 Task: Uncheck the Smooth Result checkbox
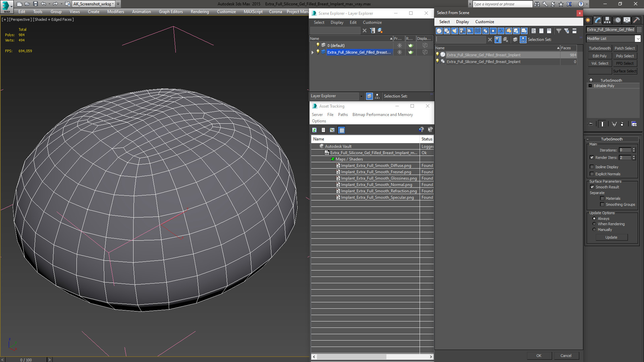point(592,187)
